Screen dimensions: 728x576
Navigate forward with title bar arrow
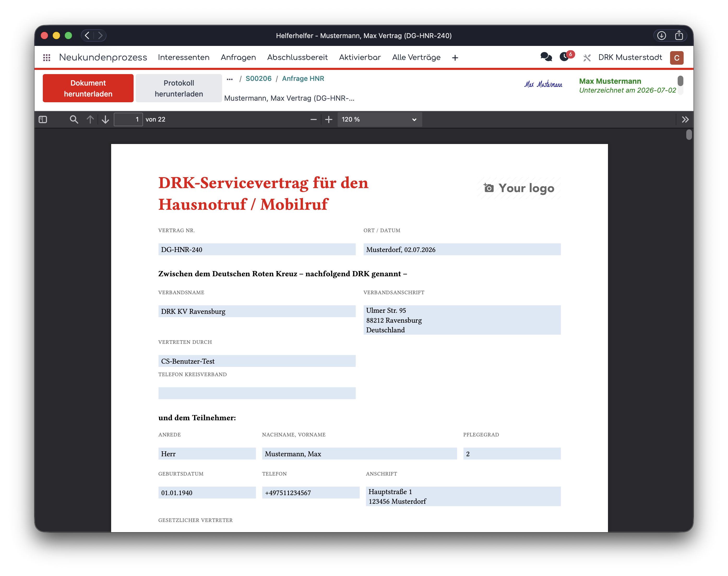click(x=100, y=35)
